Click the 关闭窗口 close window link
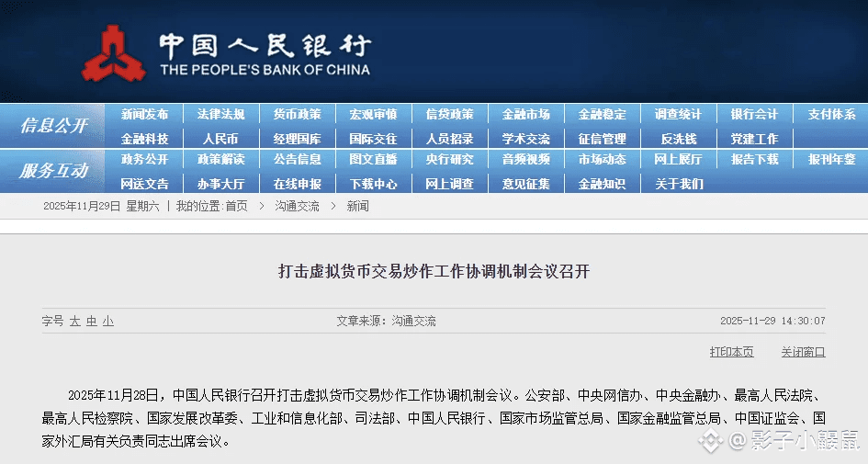This screenshot has height=464, width=868. 803,352
